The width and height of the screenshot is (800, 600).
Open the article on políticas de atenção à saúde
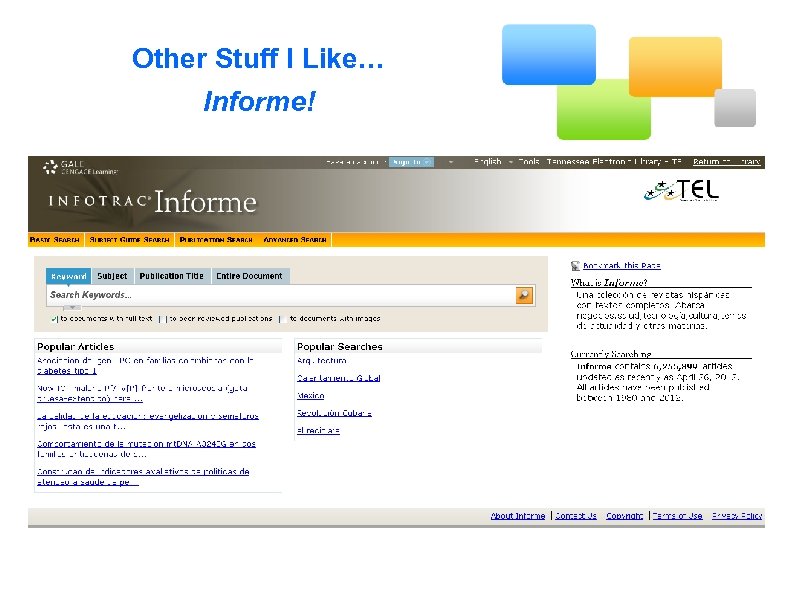pyautogui.click(x=143, y=477)
